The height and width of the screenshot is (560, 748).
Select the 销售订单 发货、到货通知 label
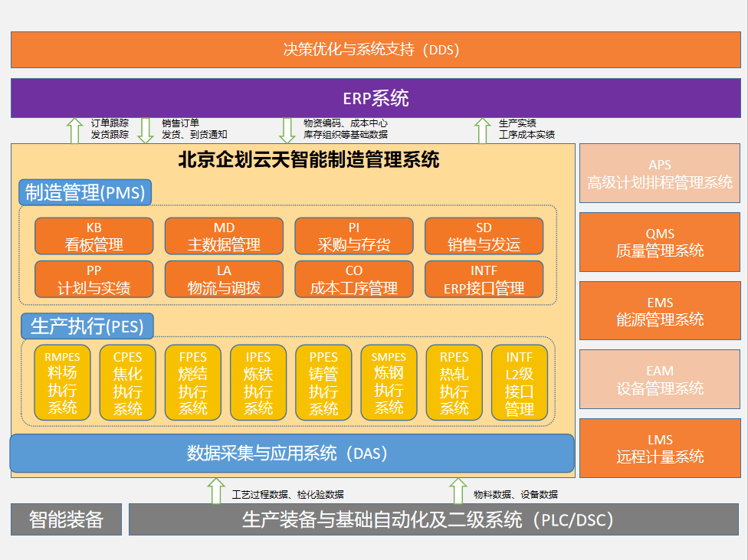[194, 129]
